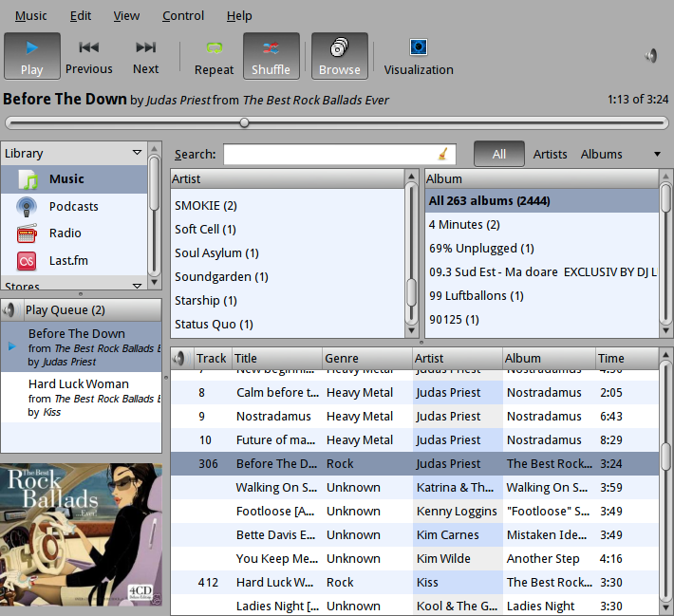Select artist Soundgarden (1)
Image resolution: width=674 pixels, height=616 pixels.
click(x=287, y=277)
